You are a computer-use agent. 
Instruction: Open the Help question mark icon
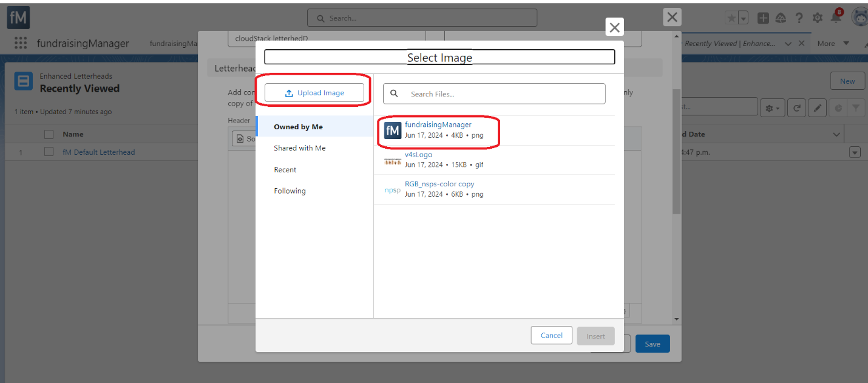point(799,18)
